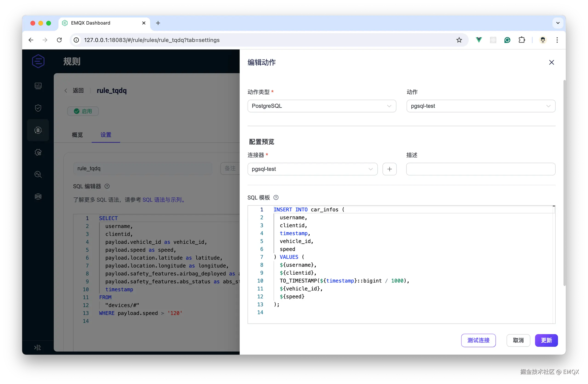Toggle the rule enabled status badge
The image size is (588, 384).
83,111
